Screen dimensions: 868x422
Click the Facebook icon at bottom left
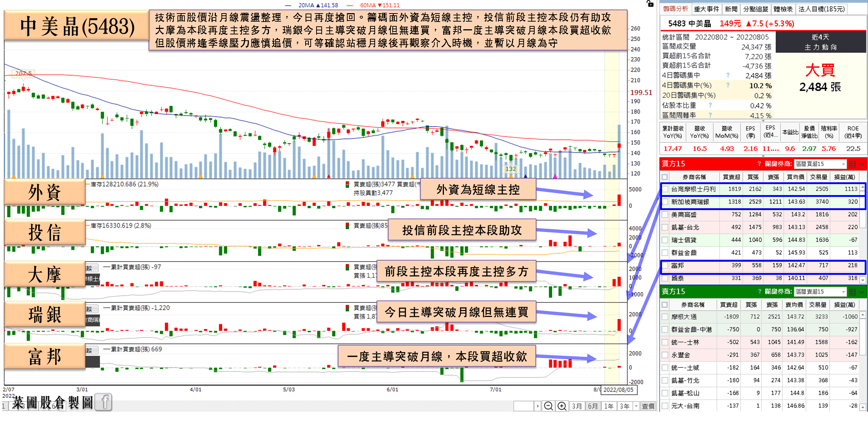(x=104, y=402)
